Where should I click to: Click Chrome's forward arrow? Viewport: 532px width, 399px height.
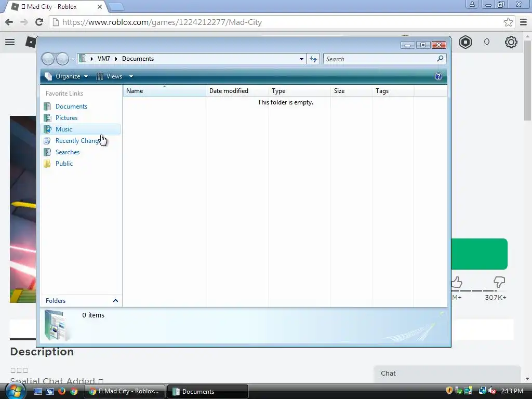[x=24, y=22]
